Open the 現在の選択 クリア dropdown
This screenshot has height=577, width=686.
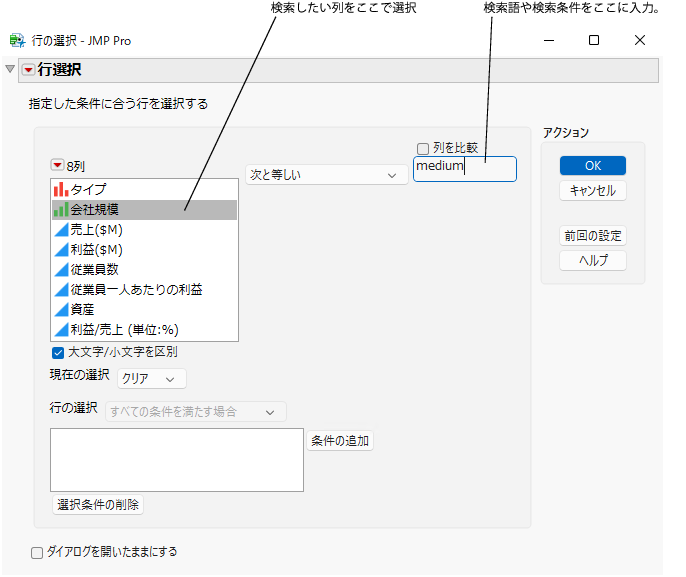click(151, 379)
